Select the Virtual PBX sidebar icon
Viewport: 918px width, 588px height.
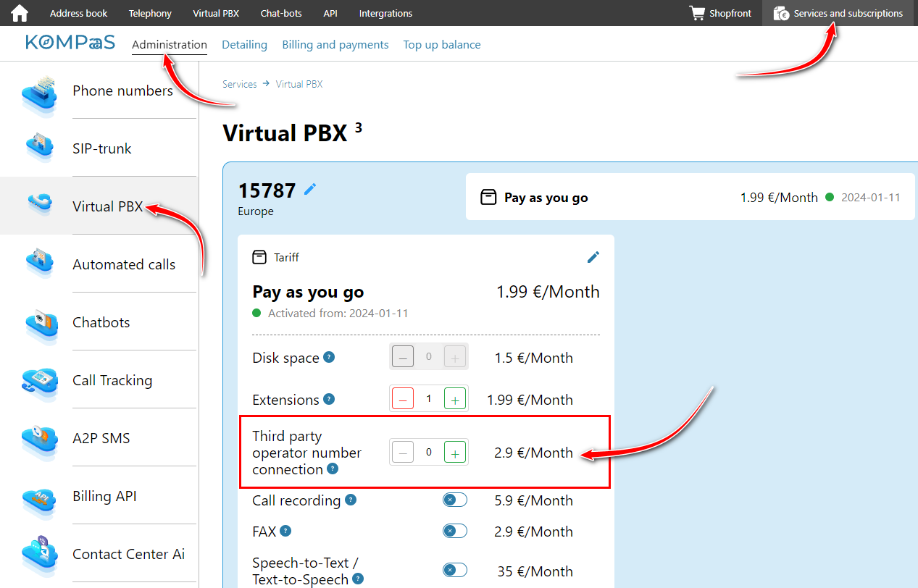tap(39, 203)
